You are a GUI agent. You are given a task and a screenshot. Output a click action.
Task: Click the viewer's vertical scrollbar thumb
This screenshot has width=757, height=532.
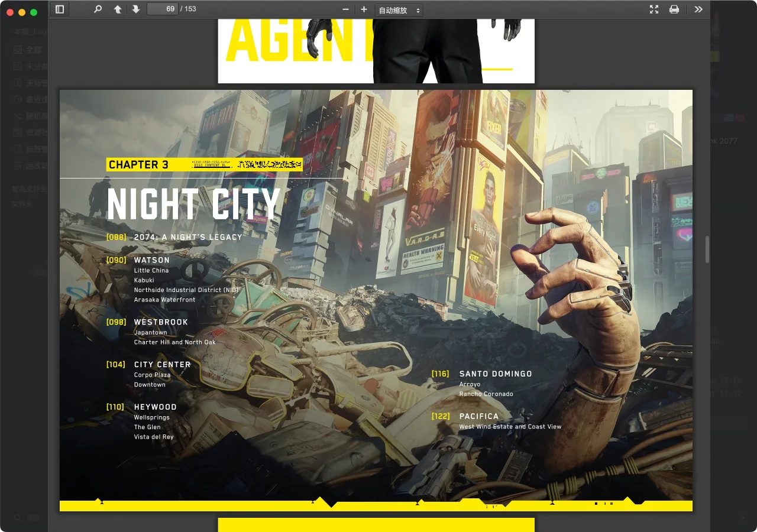coord(707,249)
